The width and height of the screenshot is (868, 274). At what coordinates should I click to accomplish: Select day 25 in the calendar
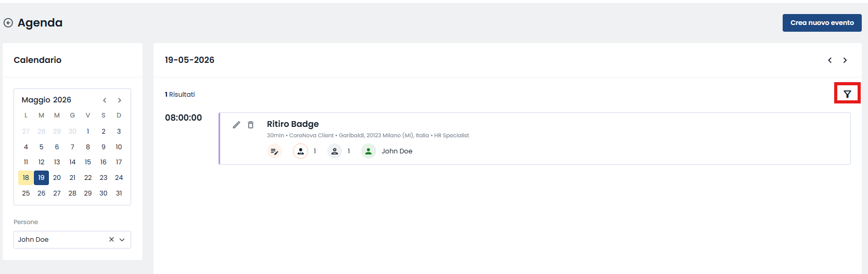point(26,193)
